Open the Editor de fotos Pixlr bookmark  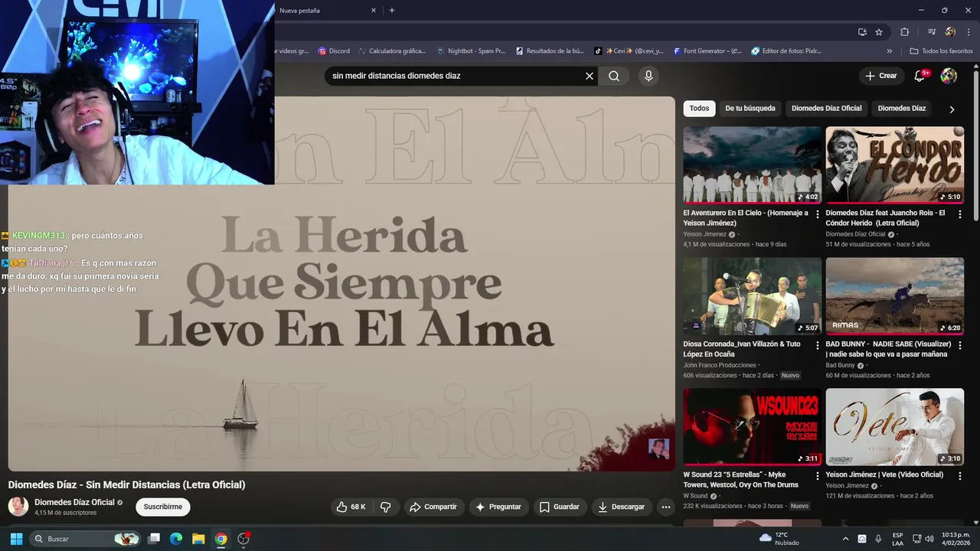tap(786, 51)
